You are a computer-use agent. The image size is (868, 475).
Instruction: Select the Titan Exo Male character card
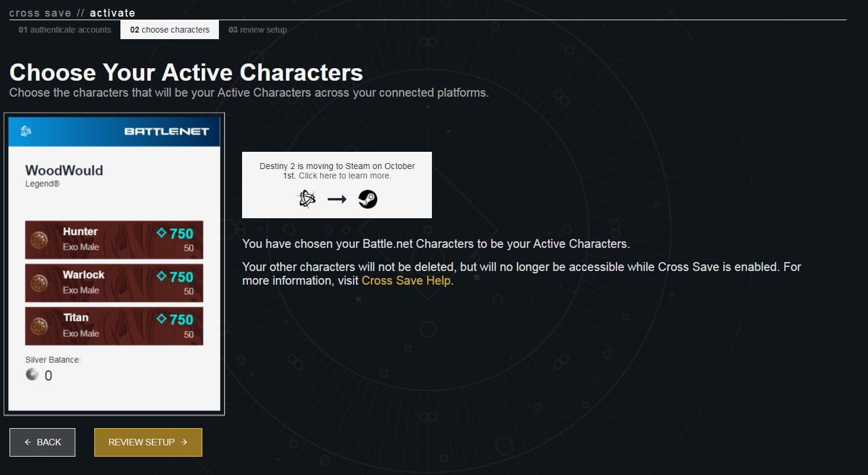[114, 326]
